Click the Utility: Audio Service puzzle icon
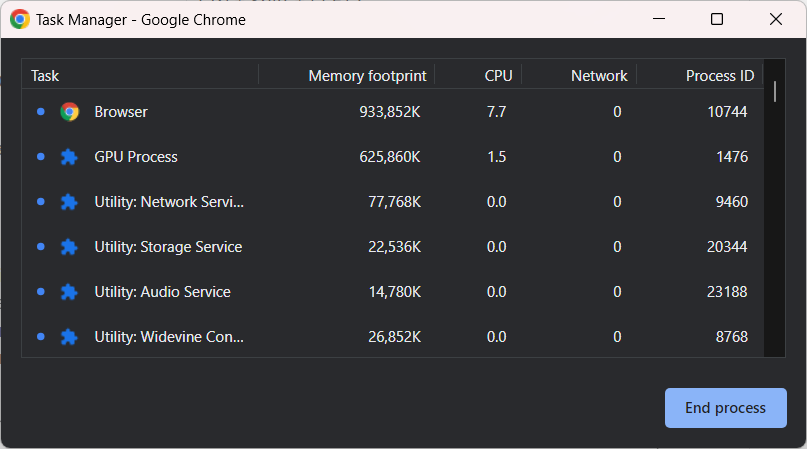807x449 pixels. [x=69, y=292]
